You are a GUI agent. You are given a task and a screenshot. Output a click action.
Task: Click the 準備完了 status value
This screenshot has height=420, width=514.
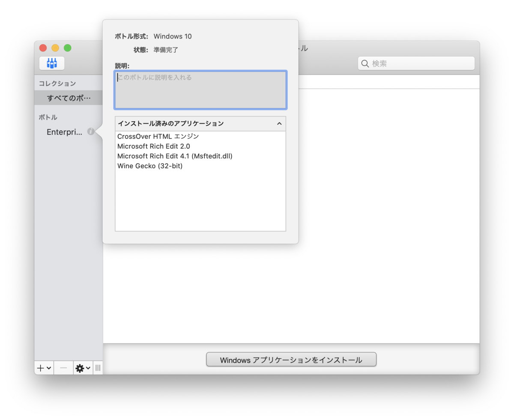click(x=166, y=50)
